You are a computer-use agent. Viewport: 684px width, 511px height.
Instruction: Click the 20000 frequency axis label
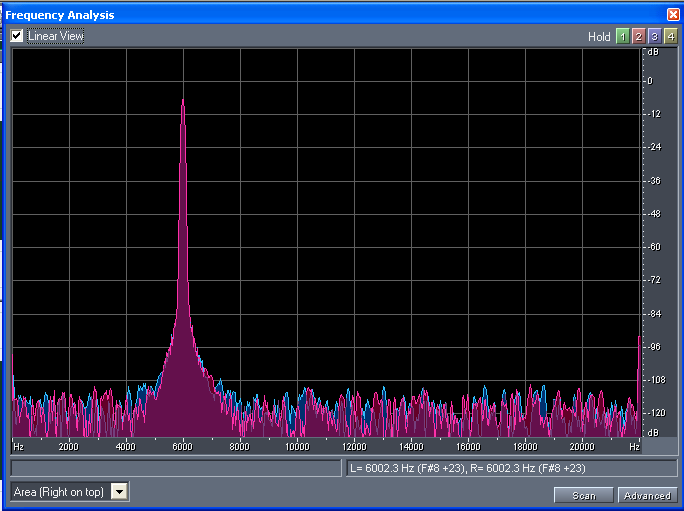tap(582, 447)
